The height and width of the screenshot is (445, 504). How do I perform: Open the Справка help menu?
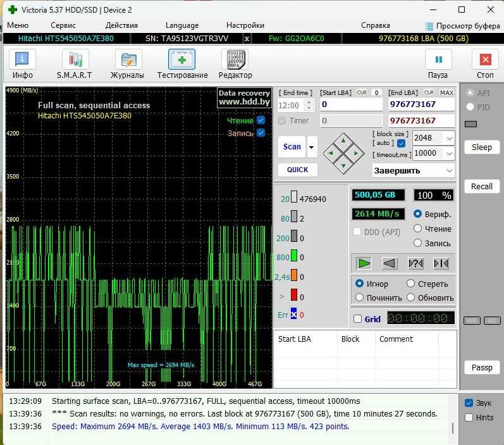click(x=376, y=25)
